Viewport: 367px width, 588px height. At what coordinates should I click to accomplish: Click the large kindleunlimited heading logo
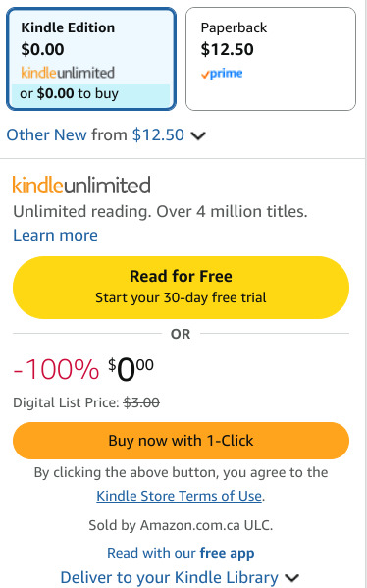tap(81, 185)
